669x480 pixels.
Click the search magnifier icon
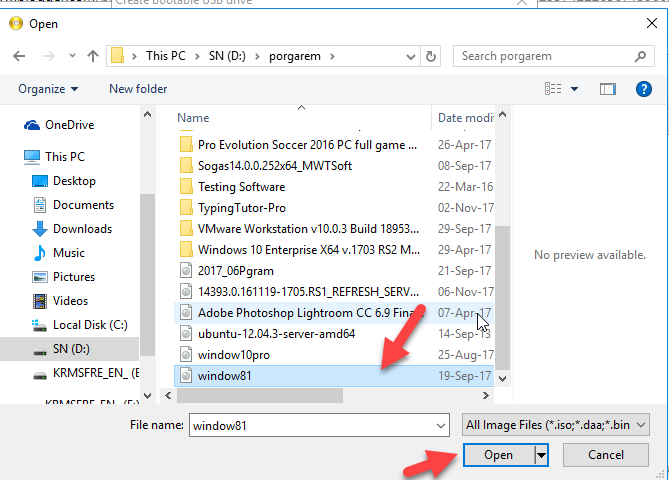(640, 56)
